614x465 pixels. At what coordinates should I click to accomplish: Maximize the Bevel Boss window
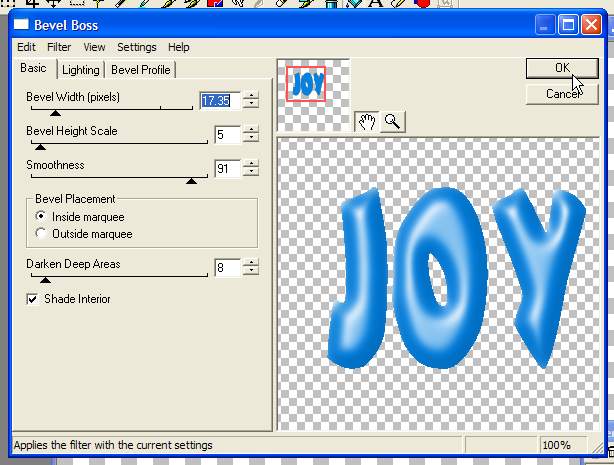(x=568, y=25)
